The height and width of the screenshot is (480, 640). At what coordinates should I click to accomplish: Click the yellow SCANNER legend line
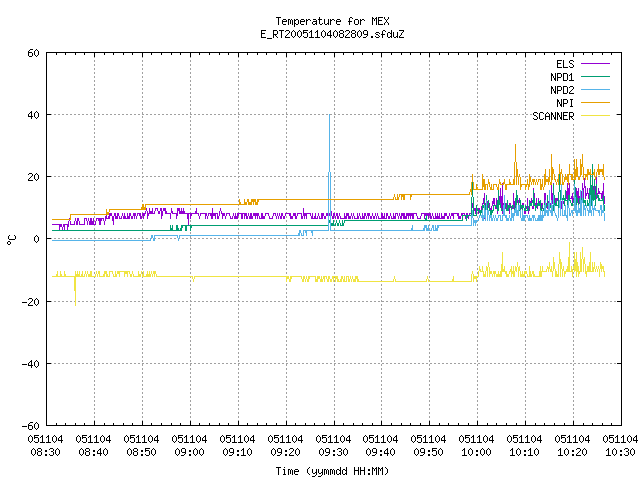[595, 116]
